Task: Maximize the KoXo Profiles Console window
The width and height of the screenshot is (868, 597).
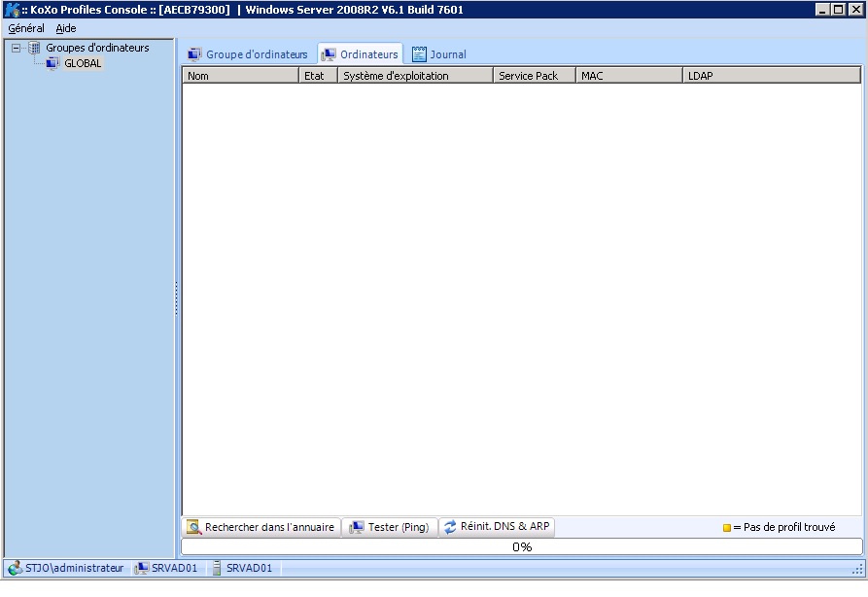Action: (839, 10)
